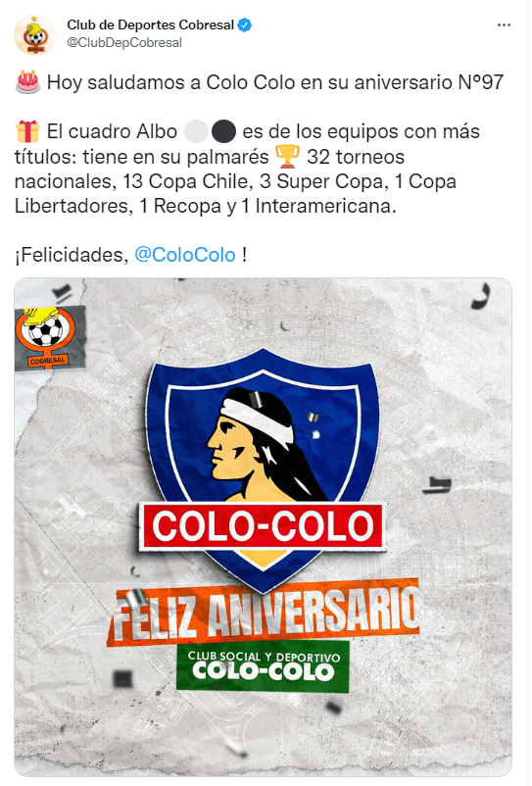Click the green Club Social y Deportivo label
This screenshot has height=786, width=532.
(263, 665)
